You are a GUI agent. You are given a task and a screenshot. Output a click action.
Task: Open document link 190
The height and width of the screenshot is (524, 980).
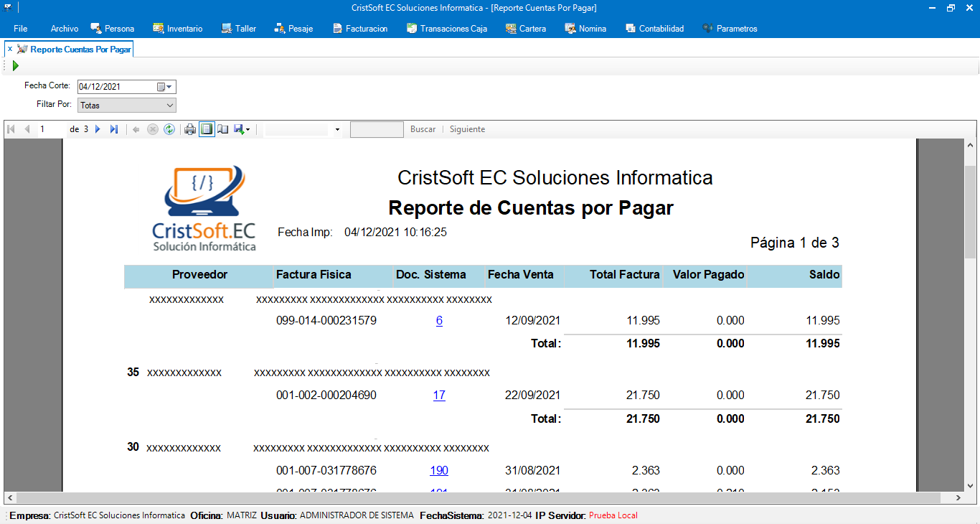coord(439,470)
